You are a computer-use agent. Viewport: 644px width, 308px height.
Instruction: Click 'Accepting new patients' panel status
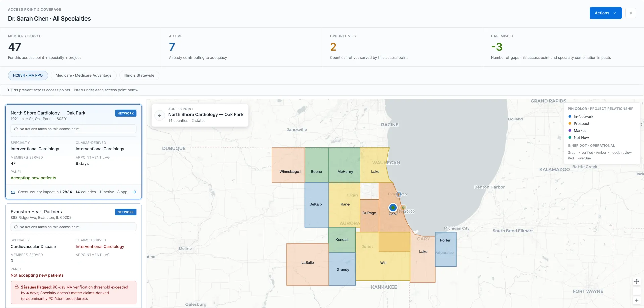34,178
